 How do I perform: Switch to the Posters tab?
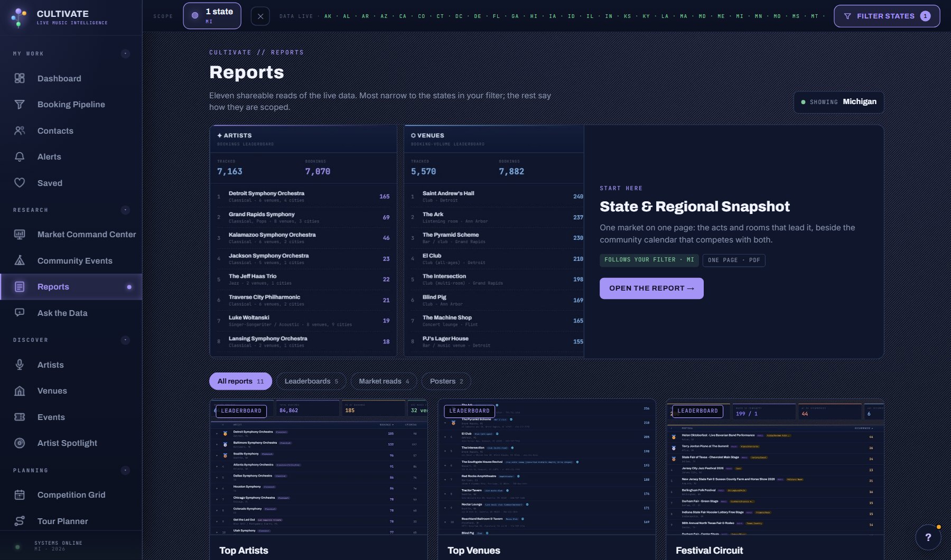[446, 381]
